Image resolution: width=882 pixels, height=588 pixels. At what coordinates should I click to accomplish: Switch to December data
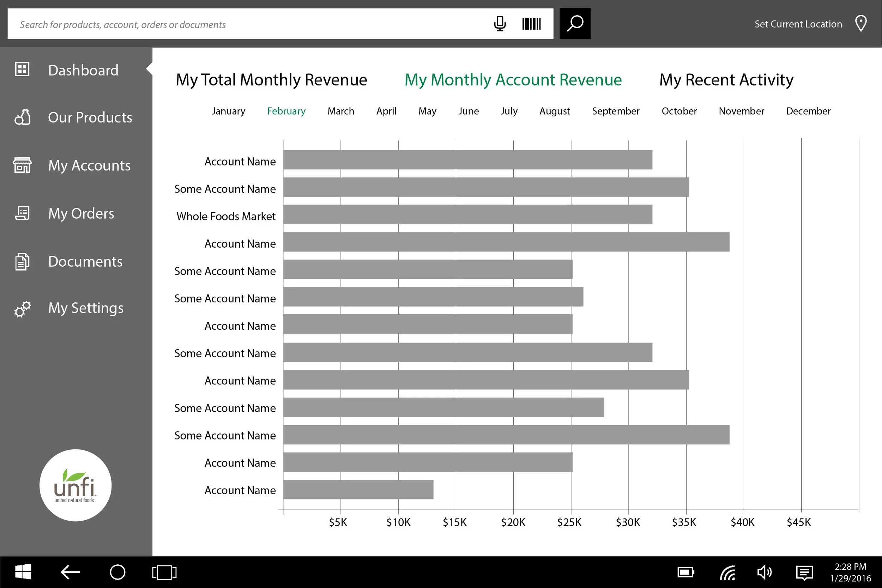[x=808, y=111]
